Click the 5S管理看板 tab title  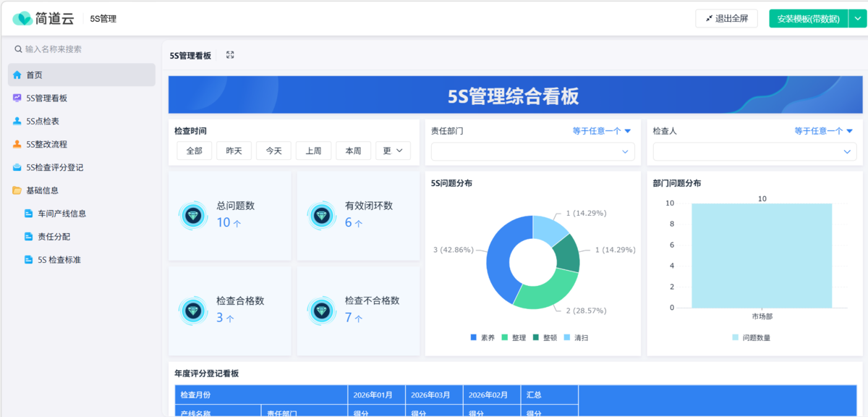coord(190,55)
